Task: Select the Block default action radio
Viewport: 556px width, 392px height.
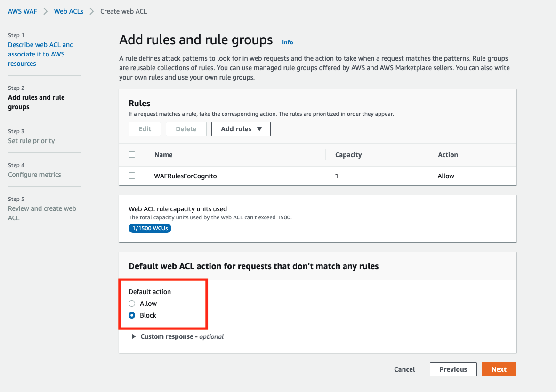Action: pyautogui.click(x=132, y=315)
